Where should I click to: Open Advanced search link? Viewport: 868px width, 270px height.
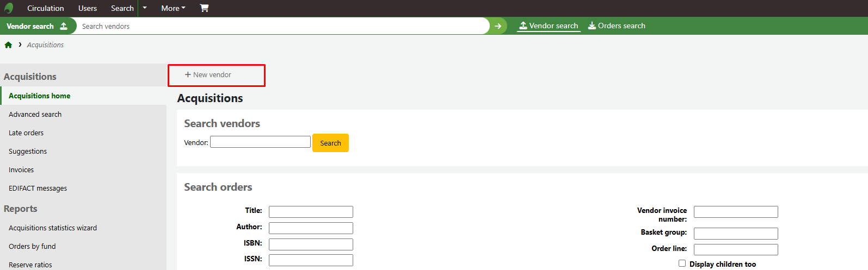tap(35, 114)
